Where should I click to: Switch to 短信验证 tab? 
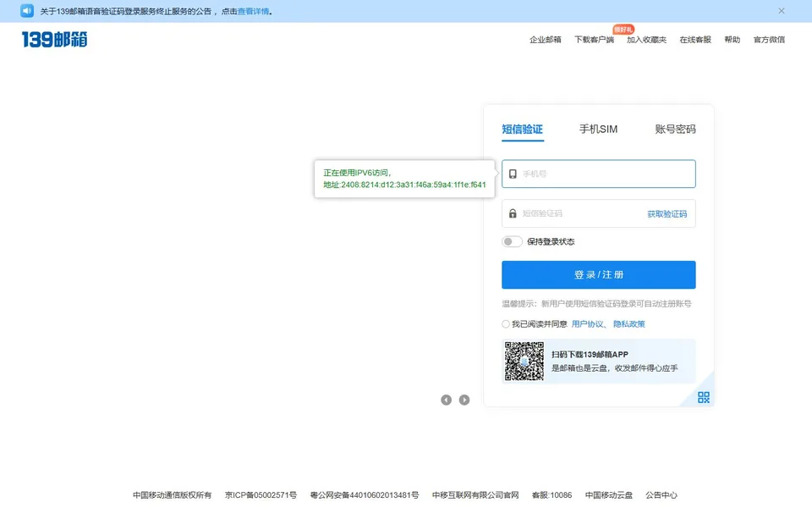tap(523, 129)
